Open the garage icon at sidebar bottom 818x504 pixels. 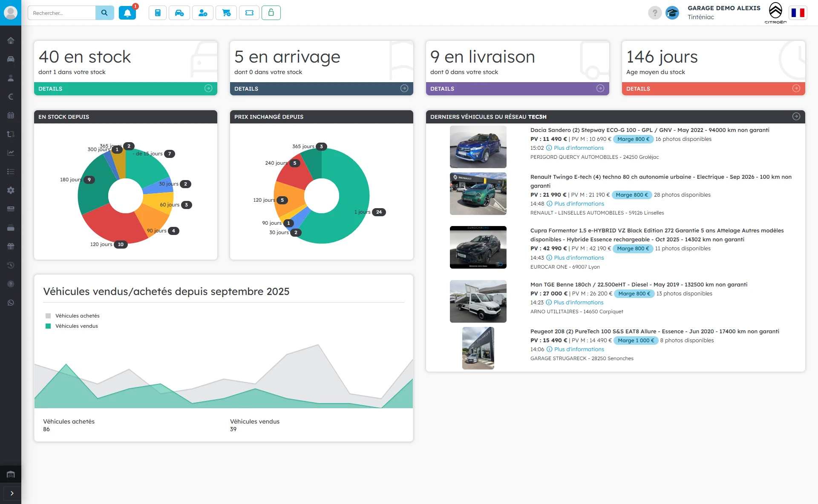(x=11, y=474)
